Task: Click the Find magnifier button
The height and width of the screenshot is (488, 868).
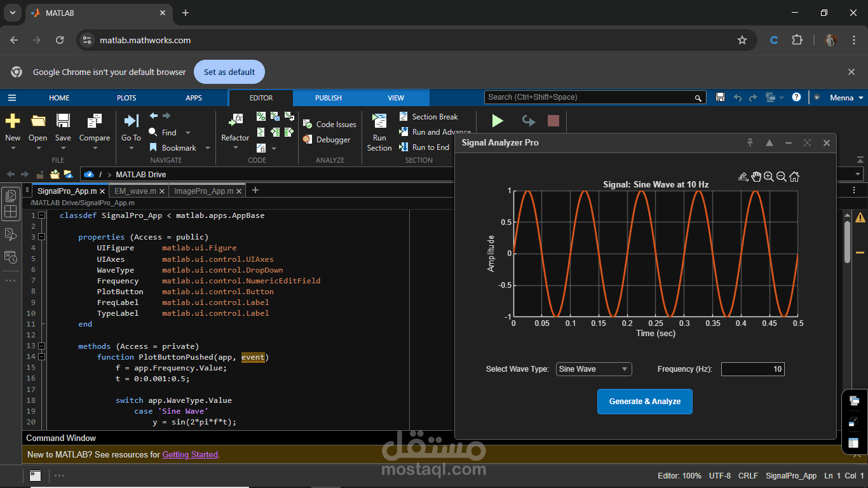Action: pyautogui.click(x=163, y=132)
